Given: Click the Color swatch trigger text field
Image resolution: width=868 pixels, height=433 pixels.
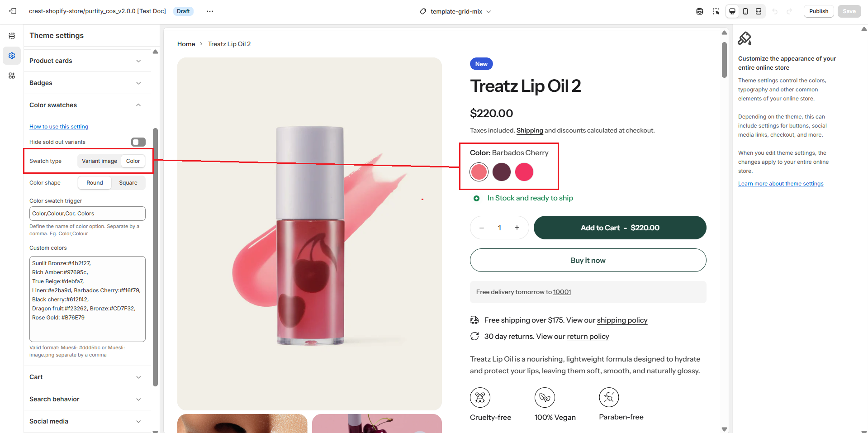Looking at the screenshot, I should (87, 214).
